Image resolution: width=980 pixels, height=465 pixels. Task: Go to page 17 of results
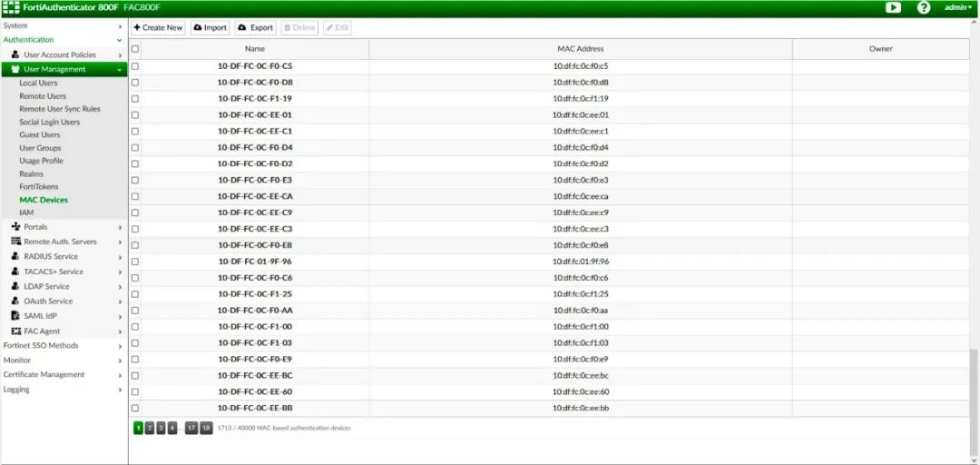click(x=191, y=428)
